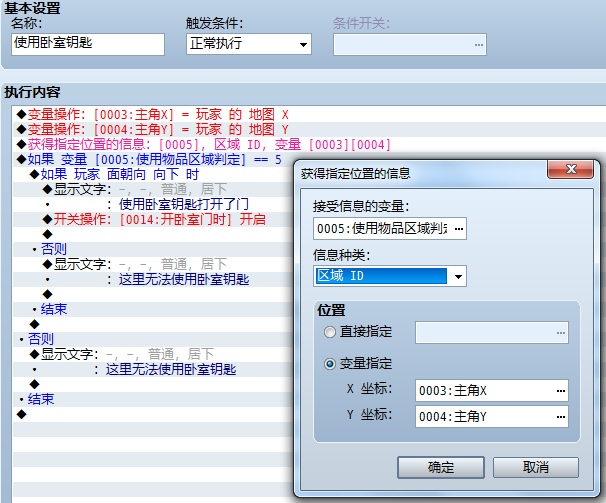Select the 直接指定 radio button
The width and height of the screenshot is (606, 503).
pyautogui.click(x=330, y=332)
